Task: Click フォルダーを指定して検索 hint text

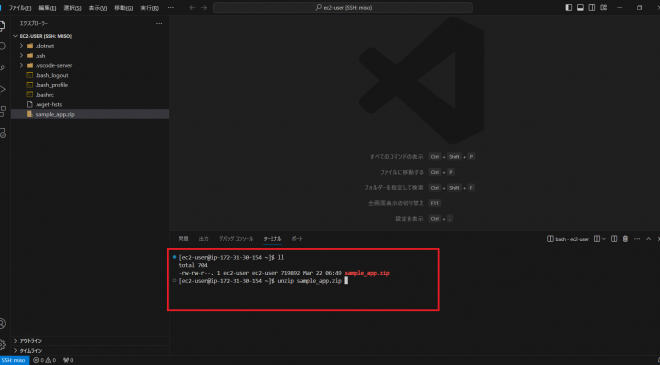Action: point(394,188)
